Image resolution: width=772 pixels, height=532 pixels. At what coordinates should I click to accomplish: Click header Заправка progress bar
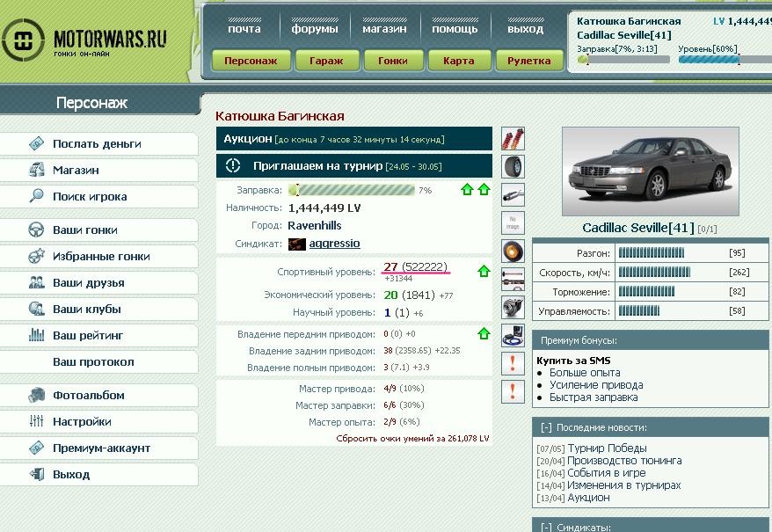(623, 60)
